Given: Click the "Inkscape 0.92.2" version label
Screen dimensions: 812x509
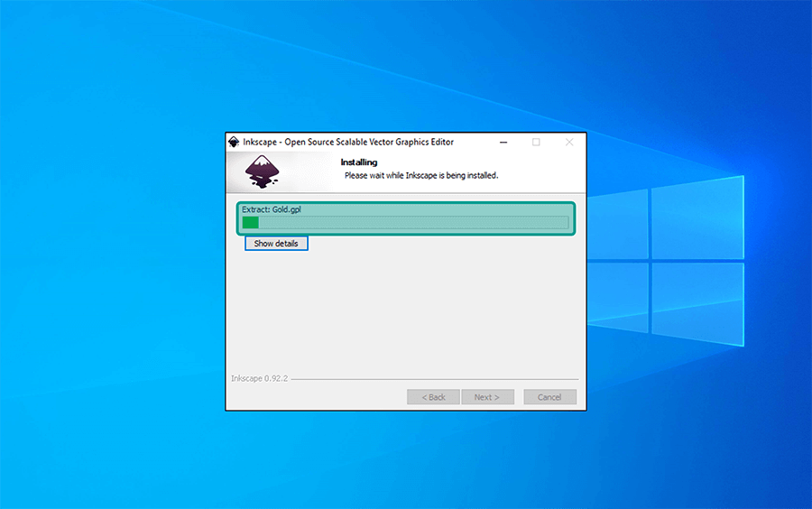Looking at the screenshot, I should click(x=260, y=378).
